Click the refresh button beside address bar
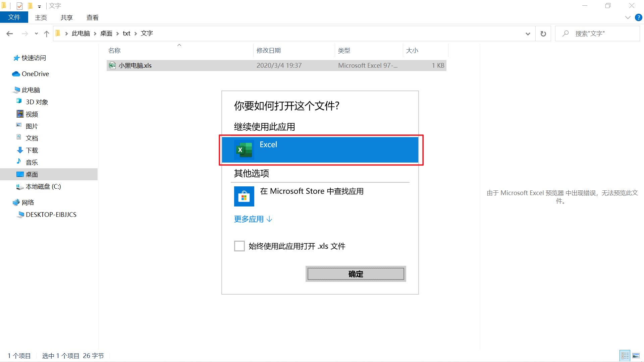The height and width of the screenshot is (362, 644). 543,34
